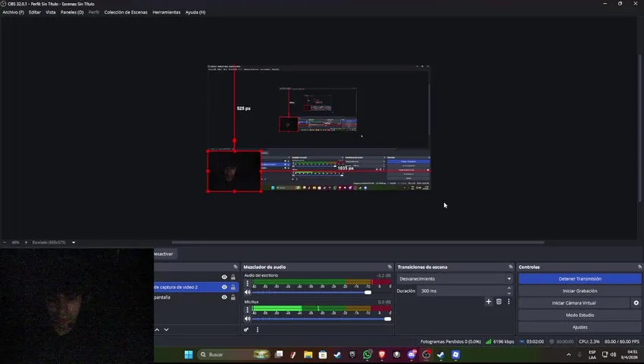The height and width of the screenshot is (364, 644).
Task: Increase the transition duration with the up arrow
Action: pyautogui.click(x=509, y=288)
